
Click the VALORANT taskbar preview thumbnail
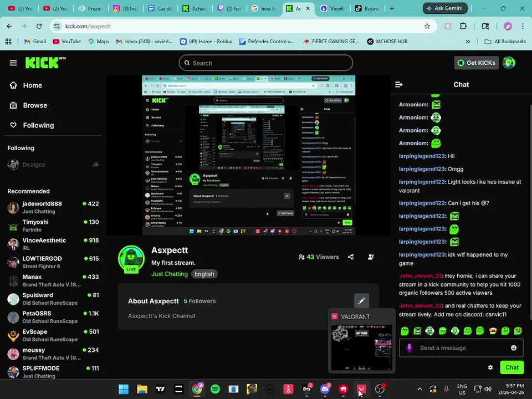362,347
